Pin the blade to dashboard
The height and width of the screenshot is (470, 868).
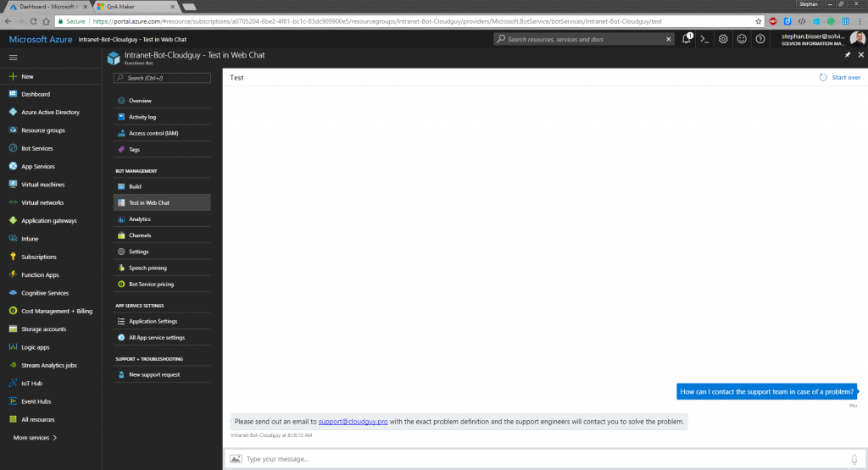[848, 55]
